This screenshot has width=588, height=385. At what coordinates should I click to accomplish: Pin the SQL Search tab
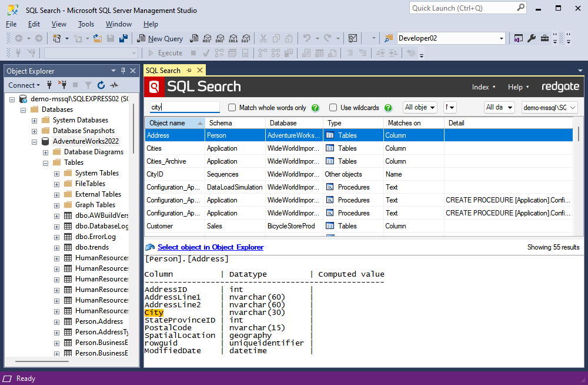pos(189,70)
